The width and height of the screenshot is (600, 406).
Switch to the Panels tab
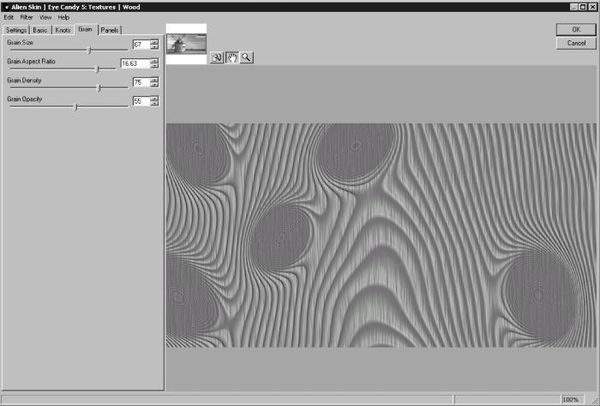tap(110, 30)
